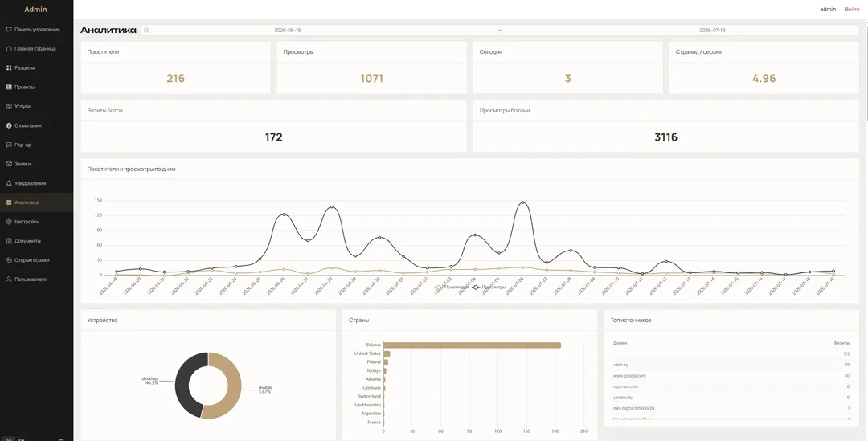Click the Аналитика chart icon
868x441 pixels.
pyautogui.click(x=9, y=202)
